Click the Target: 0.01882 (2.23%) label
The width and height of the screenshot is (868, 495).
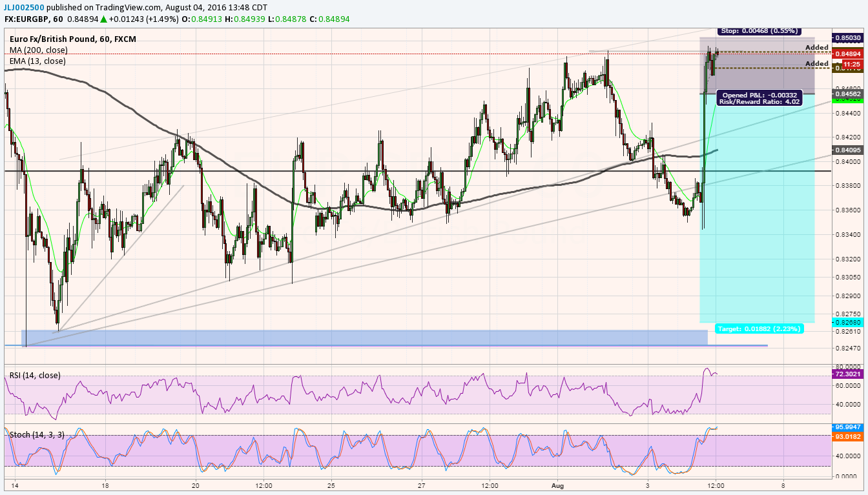(759, 328)
